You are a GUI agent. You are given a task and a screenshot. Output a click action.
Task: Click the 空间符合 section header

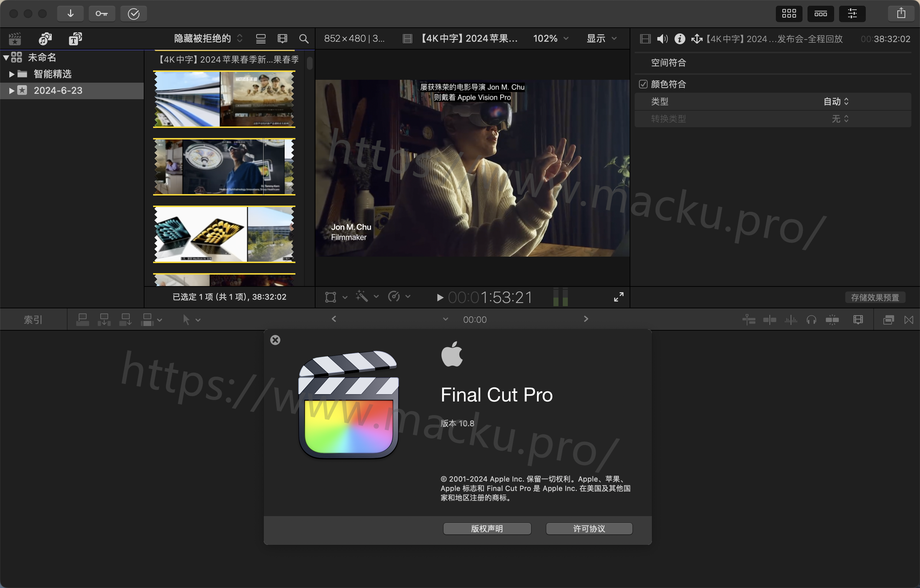(x=668, y=63)
